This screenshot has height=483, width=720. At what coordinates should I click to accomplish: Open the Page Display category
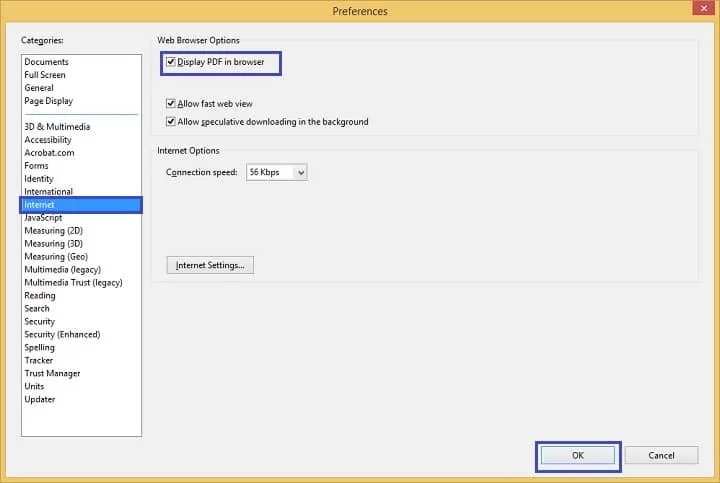(48, 101)
